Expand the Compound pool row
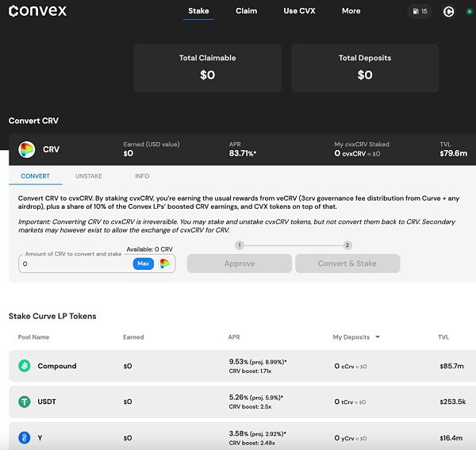 tap(238, 366)
